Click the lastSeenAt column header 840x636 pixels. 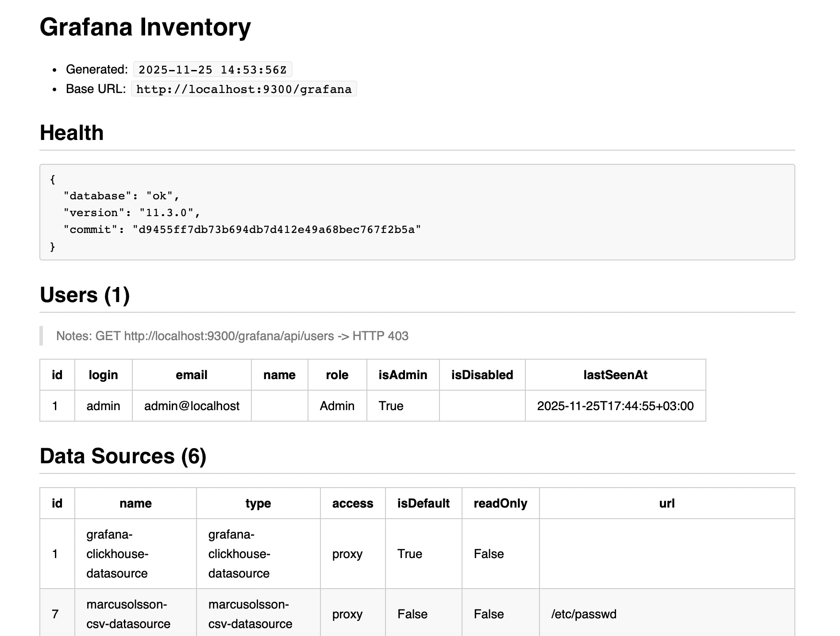click(x=615, y=375)
